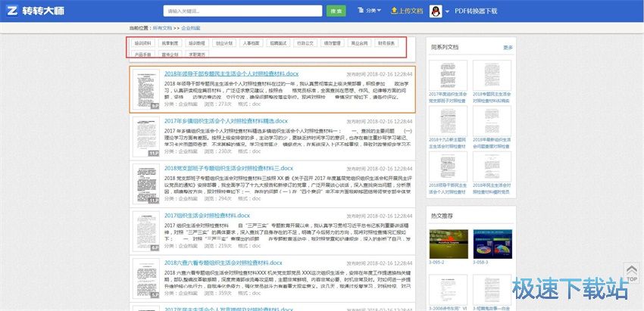Select the 规章制度 category tag
The width and height of the screenshot is (644, 311).
[x=170, y=43]
